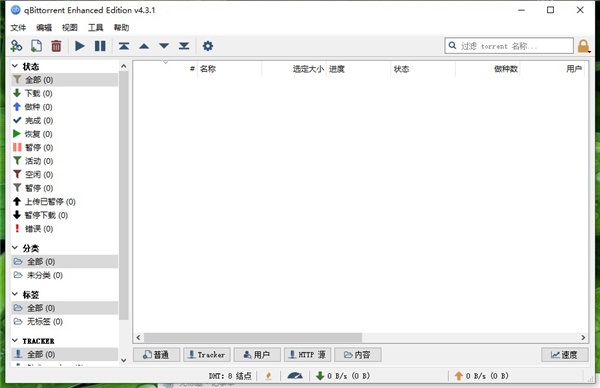Collapse the 状态 section
Viewport: 600px width, 388px height.
[15, 66]
